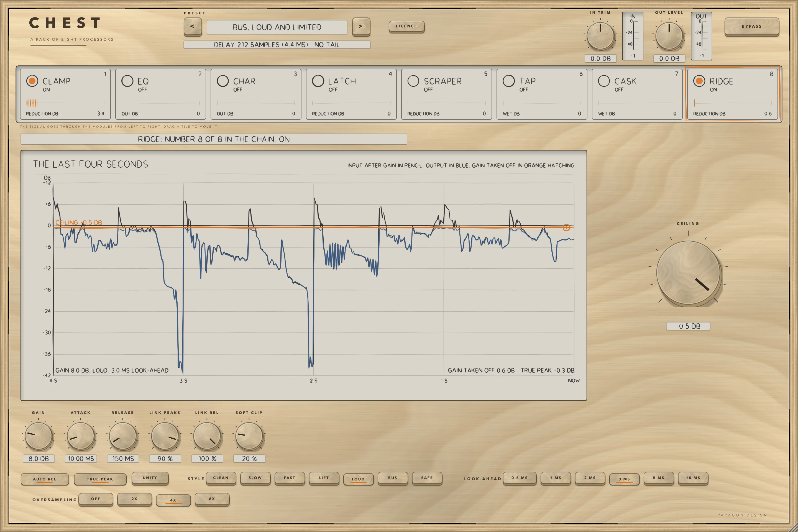The width and height of the screenshot is (798, 532).
Task: Click the LINK PEAKS knob
Action: click(165, 436)
